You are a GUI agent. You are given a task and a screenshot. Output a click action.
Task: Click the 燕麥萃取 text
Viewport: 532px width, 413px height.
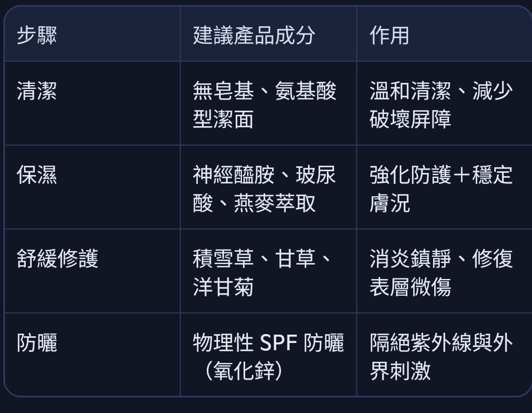tap(275, 203)
